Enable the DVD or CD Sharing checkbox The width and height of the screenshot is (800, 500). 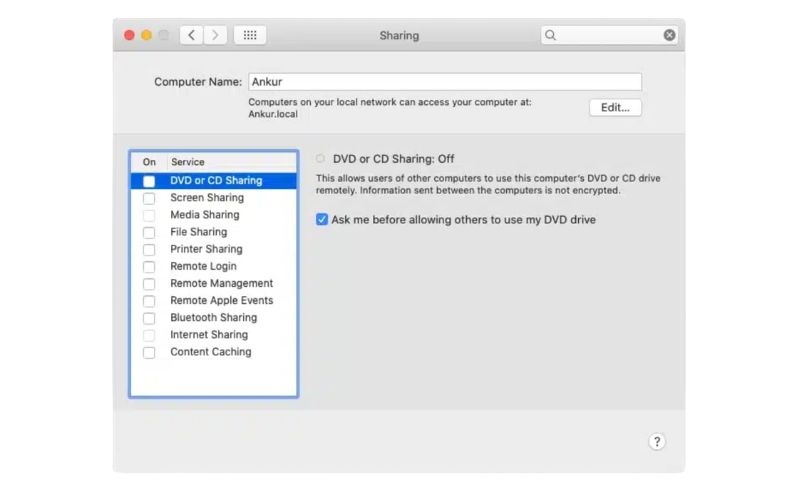point(149,181)
